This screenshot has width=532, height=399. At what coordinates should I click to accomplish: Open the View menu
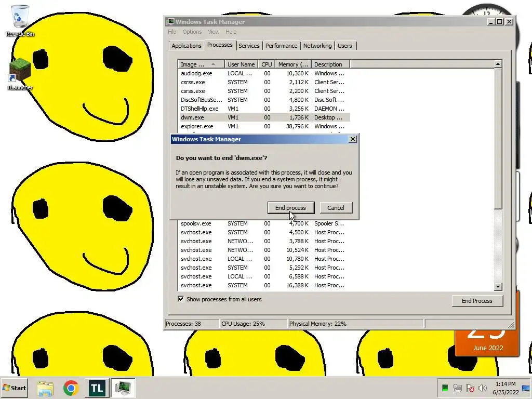coord(214,32)
